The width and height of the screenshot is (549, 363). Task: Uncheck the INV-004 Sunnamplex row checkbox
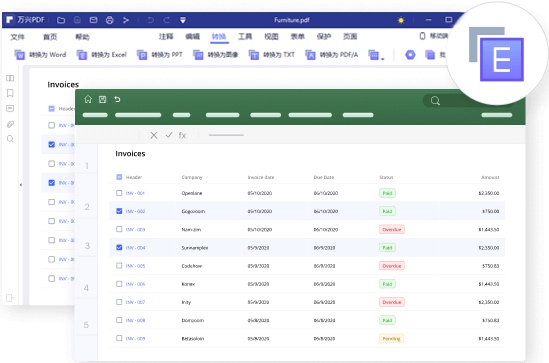119,247
